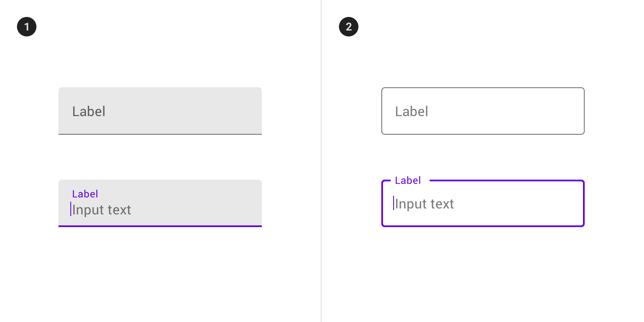The image size is (644, 322).
Task: Select the Input text placeholder in the outlined field
Action: [424, 204]
